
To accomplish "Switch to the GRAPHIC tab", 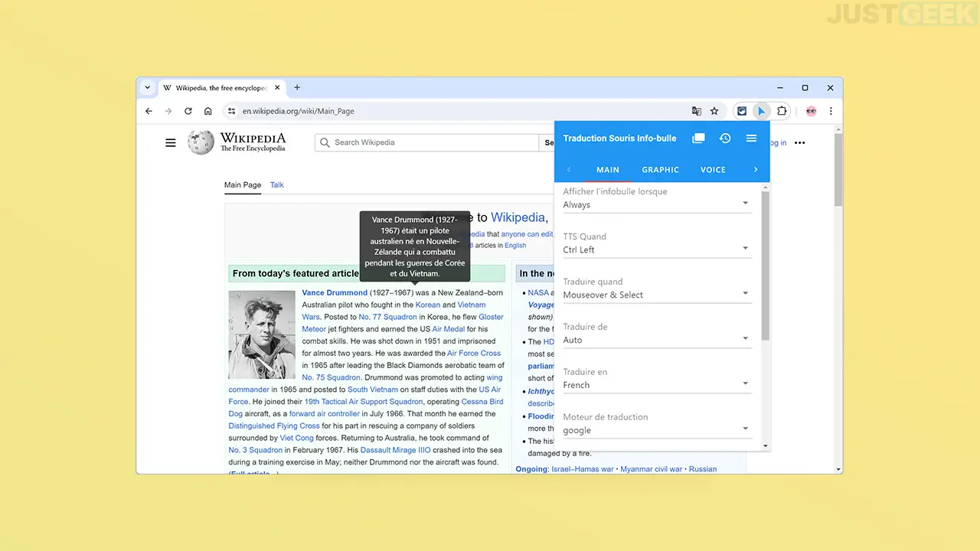I will (661, 170).
